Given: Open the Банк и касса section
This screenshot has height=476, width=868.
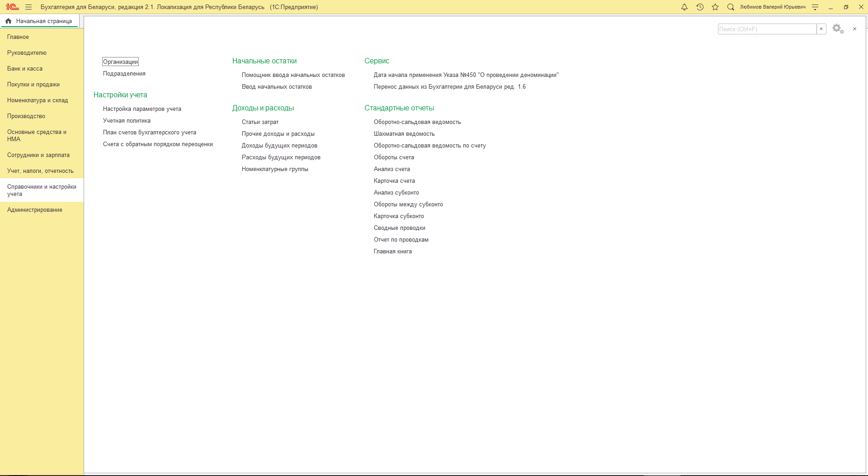Looking at the screenshot, I should pyautogui.click(x=25, y=69).
